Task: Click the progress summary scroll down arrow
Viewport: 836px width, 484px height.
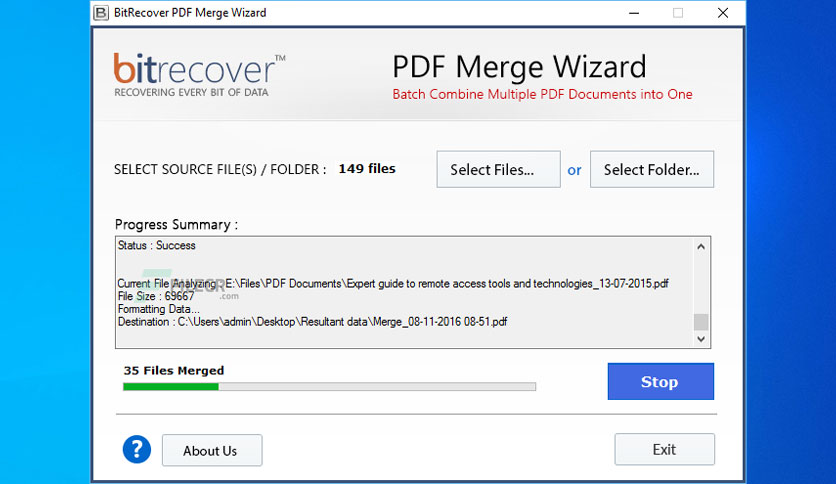Action: (701, 339)
